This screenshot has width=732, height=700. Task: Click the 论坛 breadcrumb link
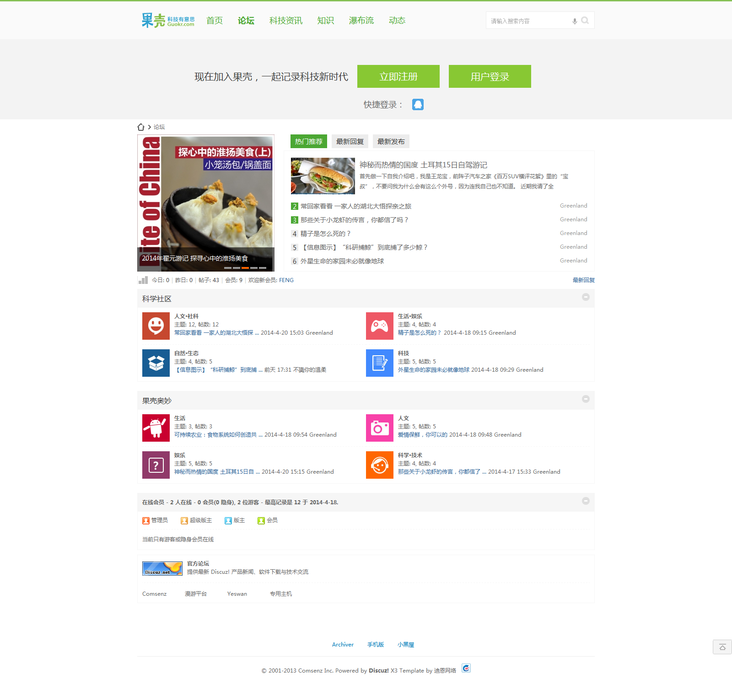[159, 127]
